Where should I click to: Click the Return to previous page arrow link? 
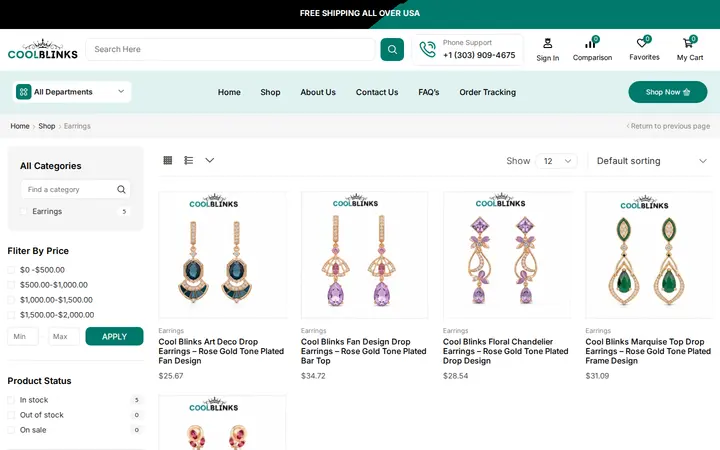click(x=668, y=126)
